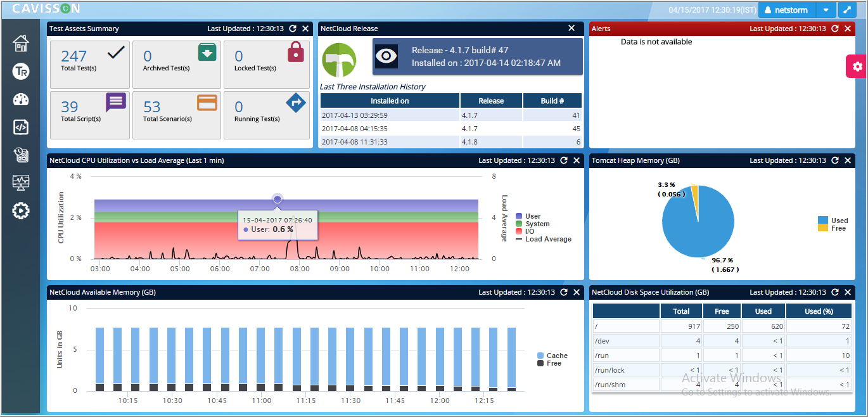Close the Disk Space Utilization widget
The image size is (868, 417).
pyautogui.click(x=848, y=292)
